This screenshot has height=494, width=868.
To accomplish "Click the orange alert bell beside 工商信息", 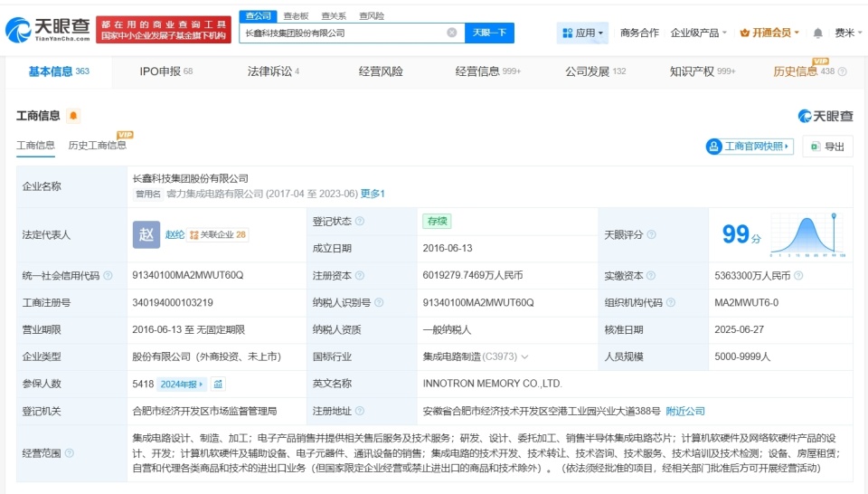I will click(73, 116).
